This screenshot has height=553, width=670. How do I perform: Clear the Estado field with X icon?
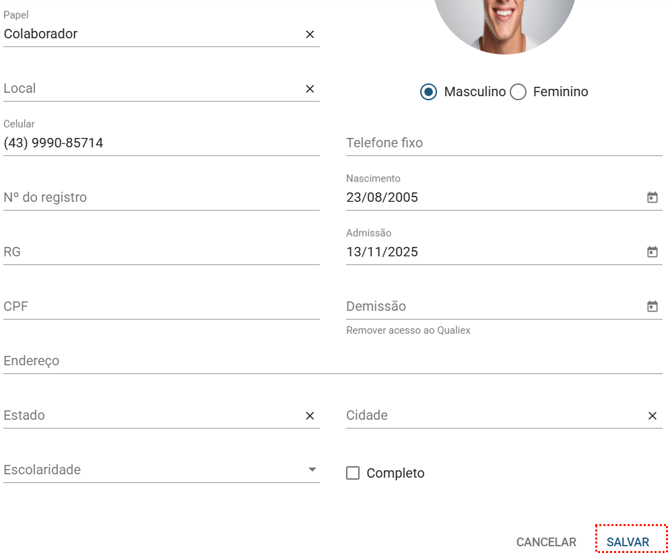310,416
